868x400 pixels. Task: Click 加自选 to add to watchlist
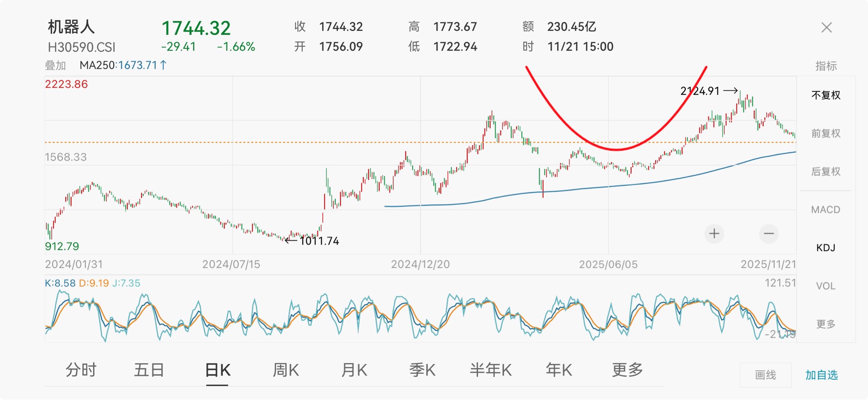coord(821,375)
